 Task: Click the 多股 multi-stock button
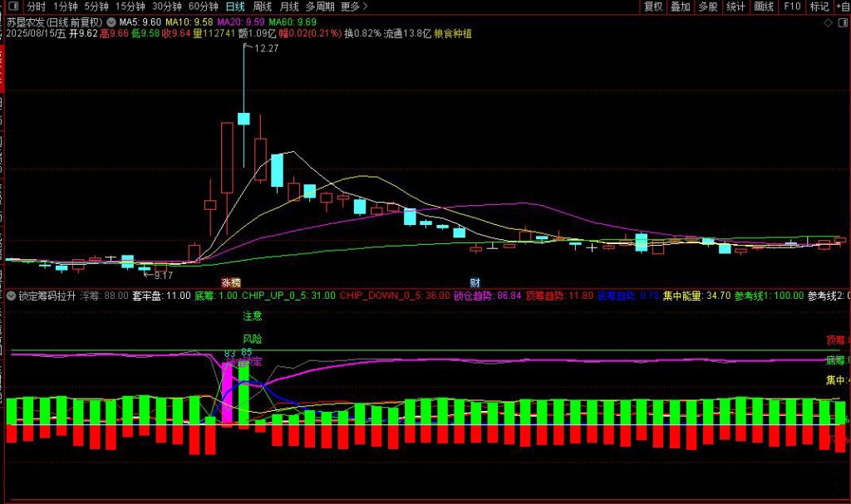click(x=708, y=7)
